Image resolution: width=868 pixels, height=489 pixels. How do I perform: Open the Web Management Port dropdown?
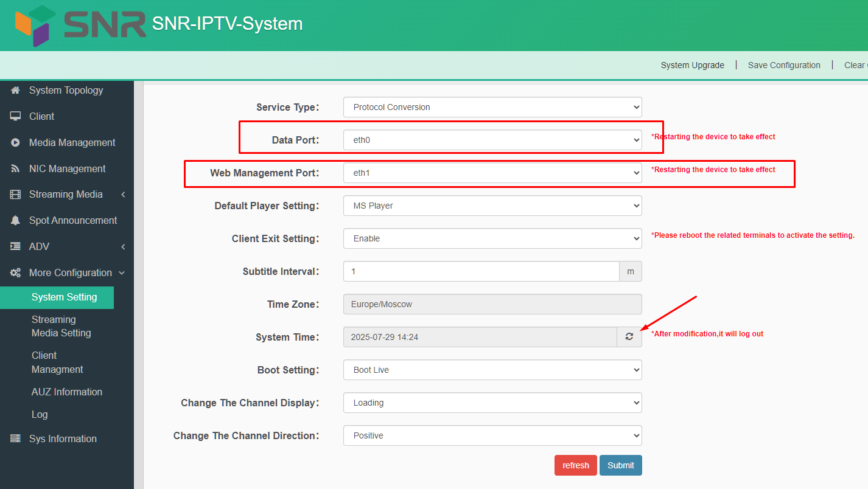(x=492, y=173)
